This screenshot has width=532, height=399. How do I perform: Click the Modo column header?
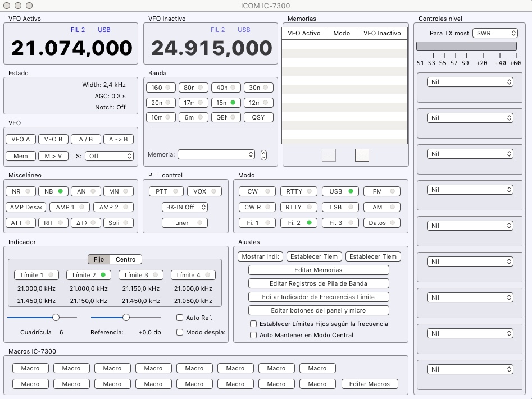pos(342,33)
